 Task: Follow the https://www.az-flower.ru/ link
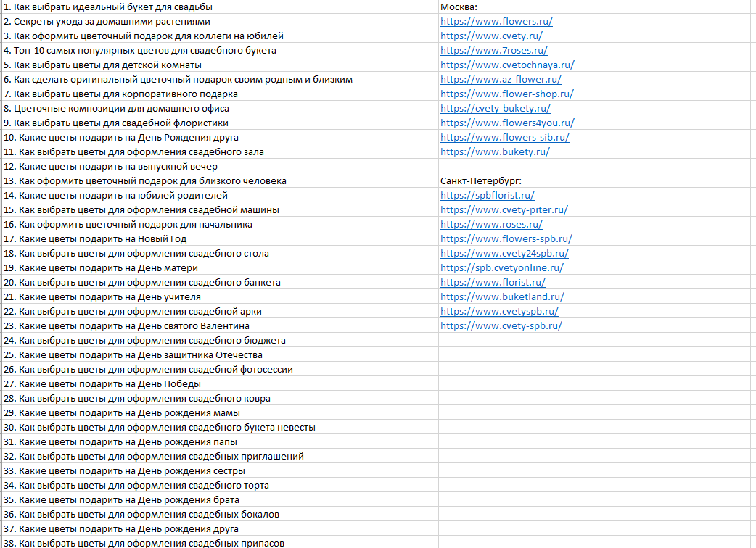501,80
